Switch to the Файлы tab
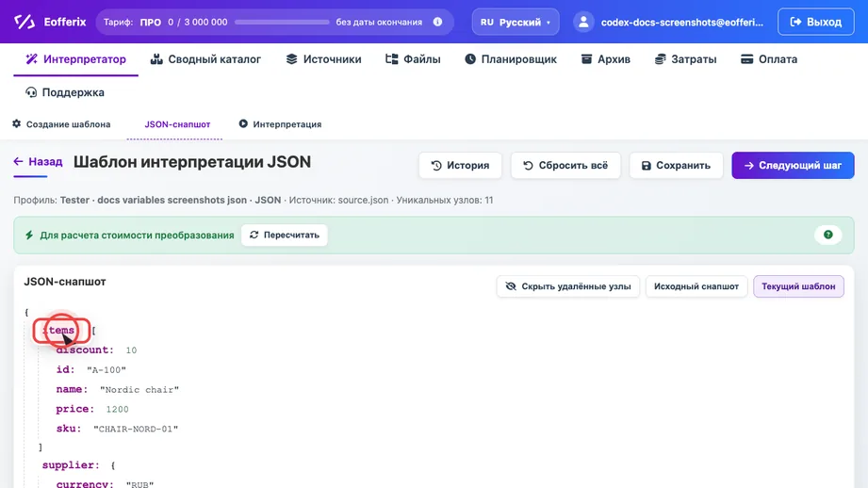Viewport: 868px width, 488px height. click(413, 59)
